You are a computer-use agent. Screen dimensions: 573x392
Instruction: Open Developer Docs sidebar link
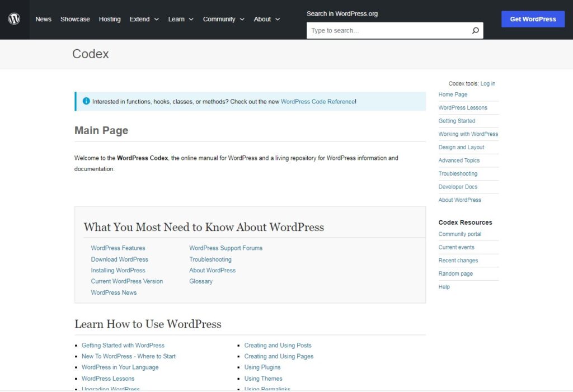[x=458, y=186]
